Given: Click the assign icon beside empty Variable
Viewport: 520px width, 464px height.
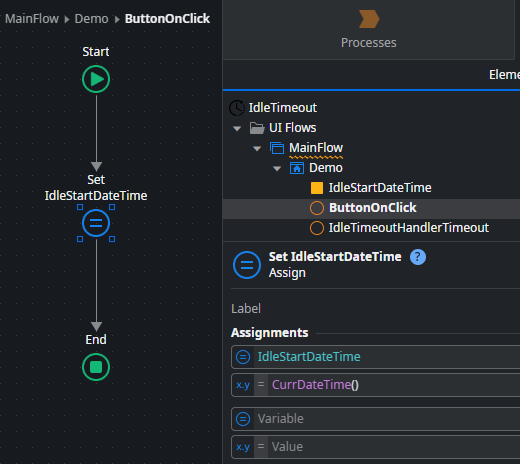Looking at the screenshot, I should (x=243, y=419).
